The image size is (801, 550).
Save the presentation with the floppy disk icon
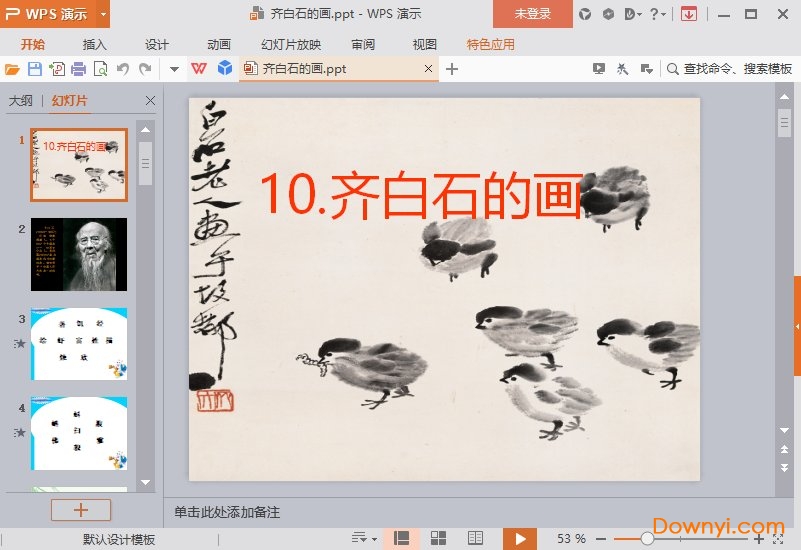point(35,69)
